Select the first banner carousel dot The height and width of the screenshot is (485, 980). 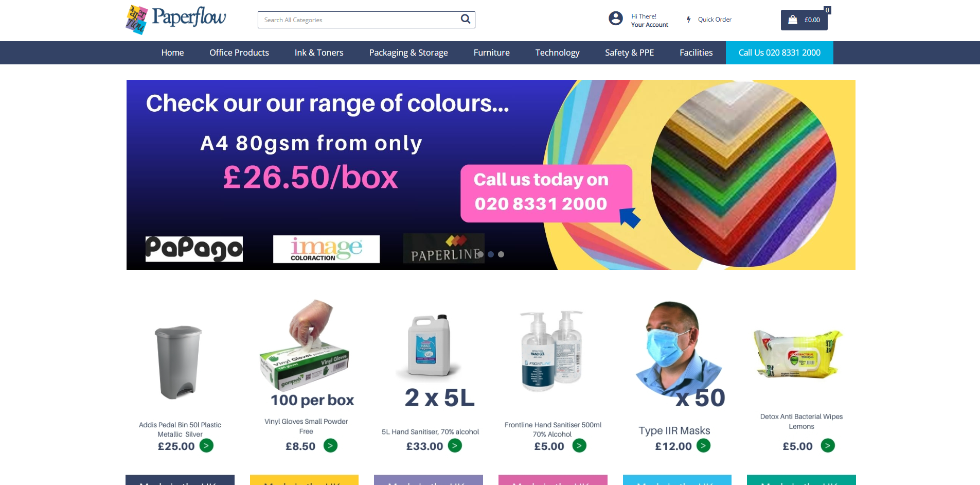tap(480, 254)
